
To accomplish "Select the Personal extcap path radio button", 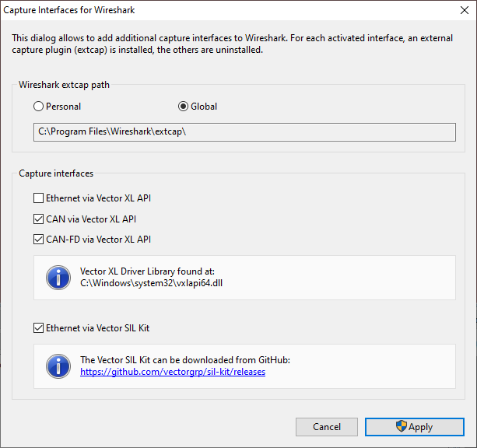I will (x=38, y=107).
